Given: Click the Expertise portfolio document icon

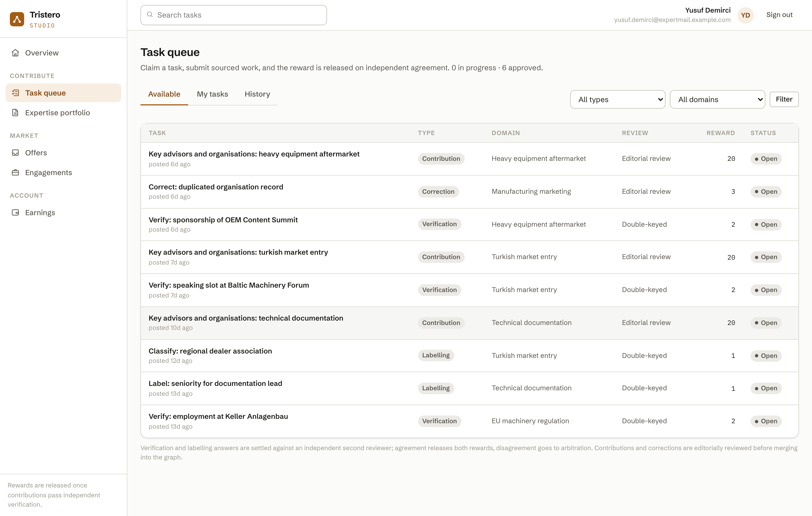Looking at the screenshot, I should [x=16, y=112].
